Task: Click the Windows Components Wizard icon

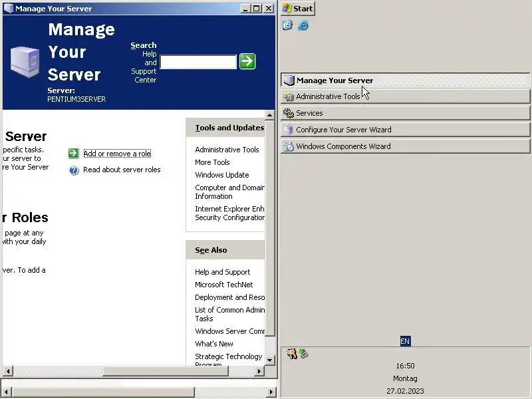Action: pyautogui.click(x=289, y=146)
